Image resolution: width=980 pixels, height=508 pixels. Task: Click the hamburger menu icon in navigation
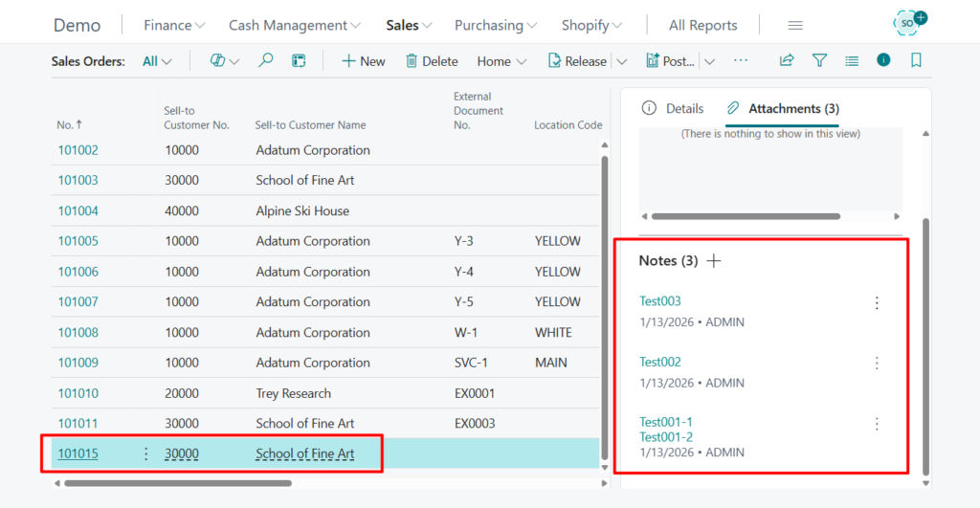[x=795, y=25]
